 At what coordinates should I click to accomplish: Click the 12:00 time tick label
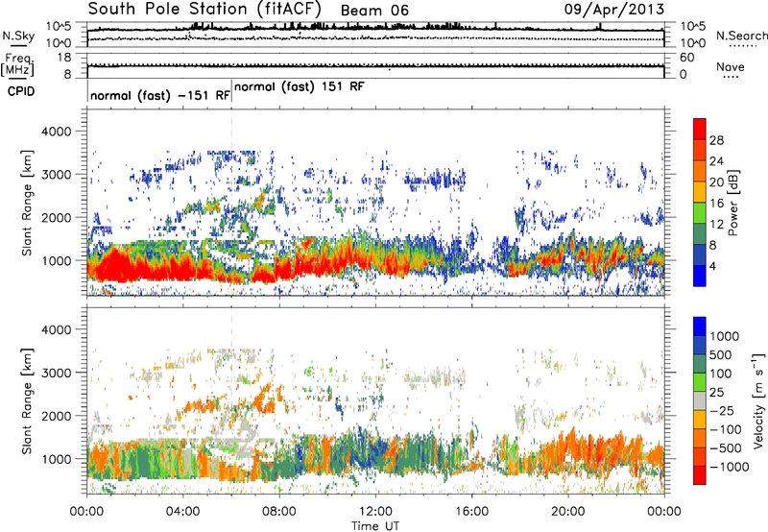(x=375, y=512)
